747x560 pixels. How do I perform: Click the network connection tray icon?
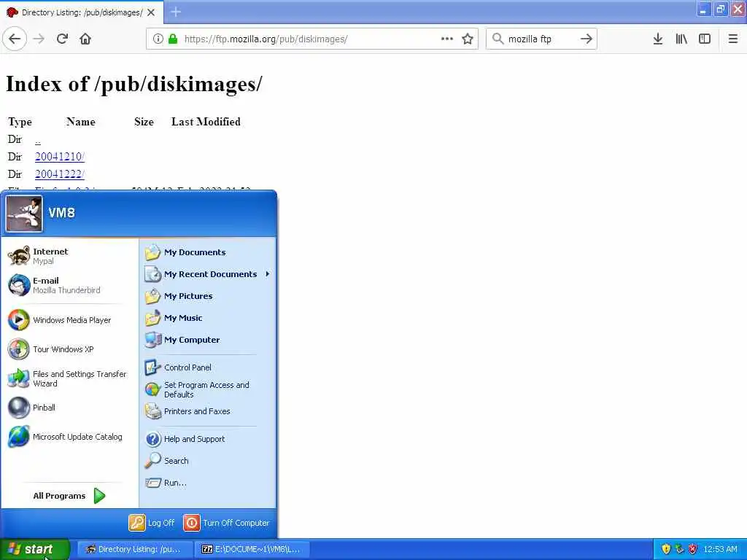pos(679,550)
